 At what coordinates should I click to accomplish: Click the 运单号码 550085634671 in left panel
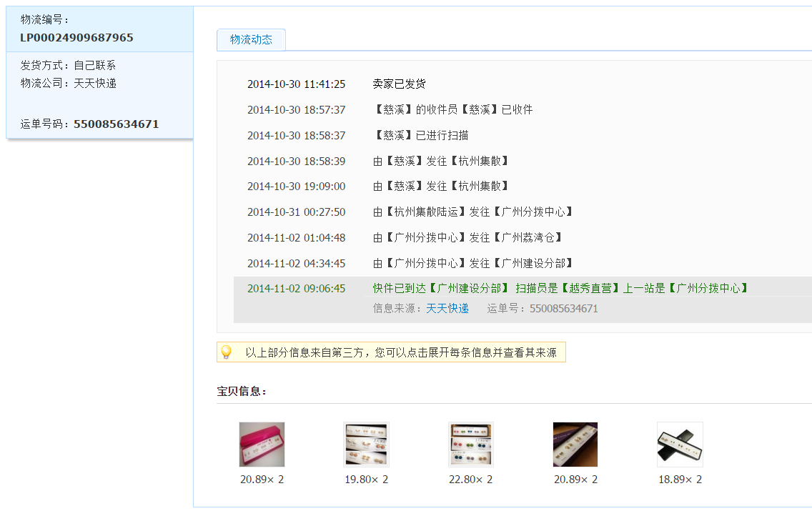116,124
